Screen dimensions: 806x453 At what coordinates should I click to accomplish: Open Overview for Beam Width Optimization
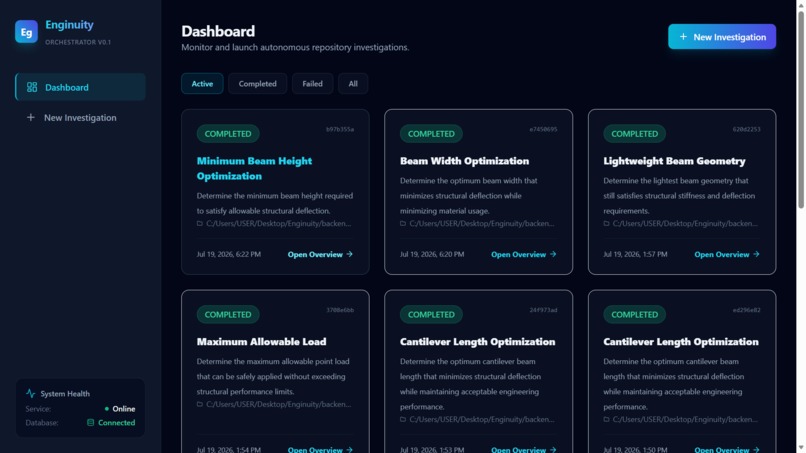point(524,254)
